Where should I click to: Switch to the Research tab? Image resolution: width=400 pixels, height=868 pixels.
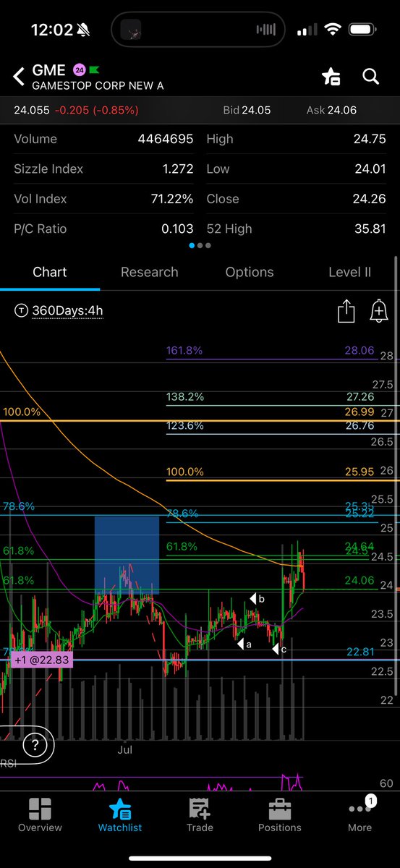(x=150, y=272)
